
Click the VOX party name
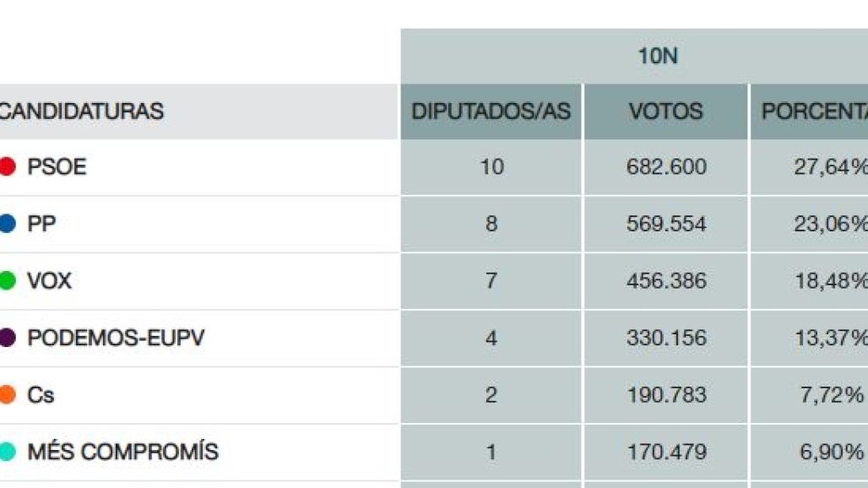49,280
